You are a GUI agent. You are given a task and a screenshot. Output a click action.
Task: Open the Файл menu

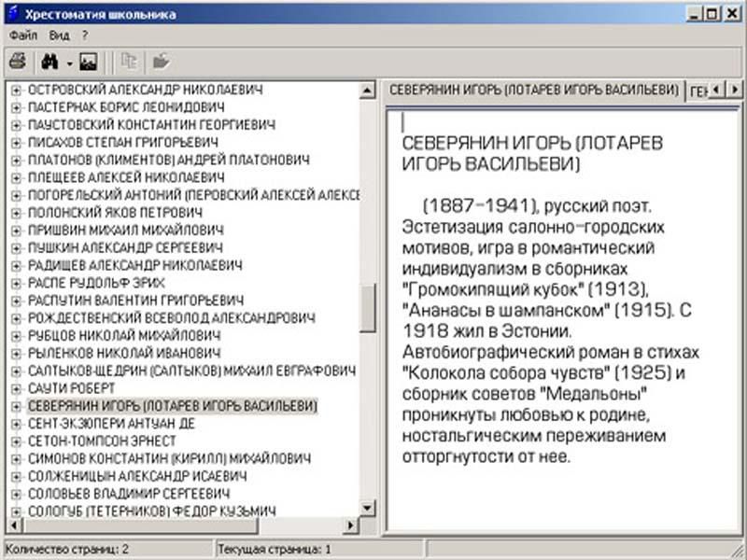24,35
